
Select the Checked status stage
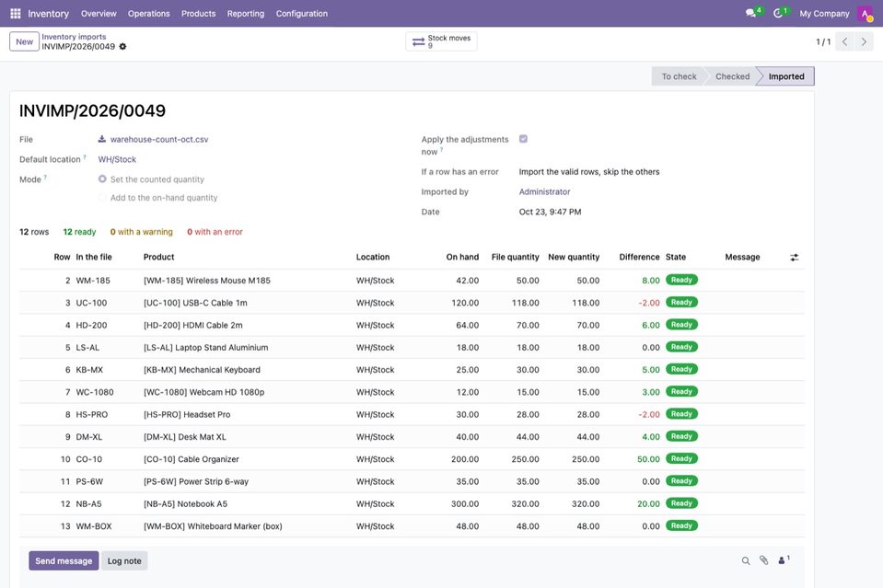point(732,76)
